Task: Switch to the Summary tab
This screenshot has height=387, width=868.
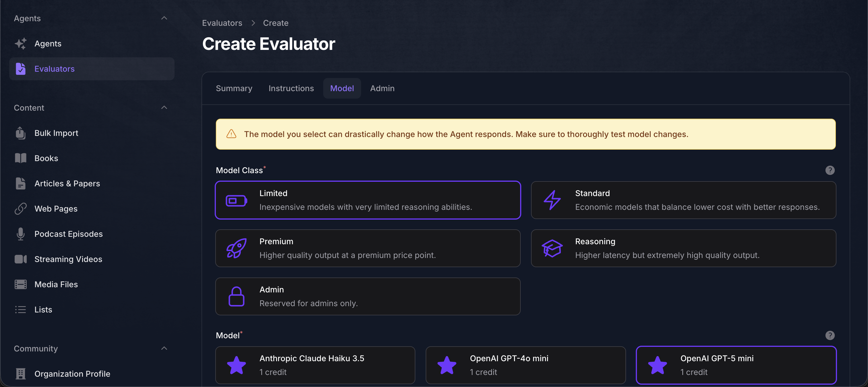Action: [x=234, y=88]
